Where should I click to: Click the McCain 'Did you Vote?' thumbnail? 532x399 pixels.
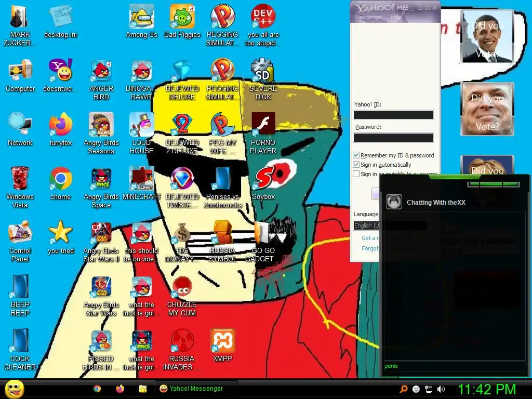pyautogui.click(x=487, y=109)
